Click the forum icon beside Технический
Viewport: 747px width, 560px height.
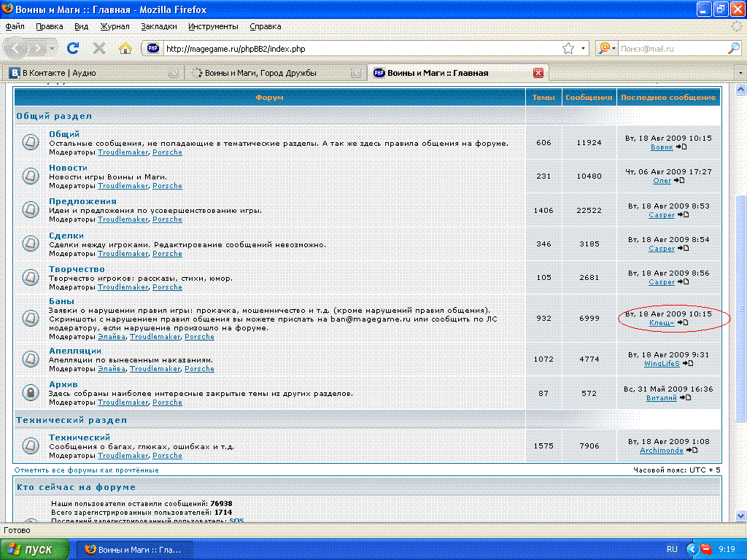[x=31, y=446]
